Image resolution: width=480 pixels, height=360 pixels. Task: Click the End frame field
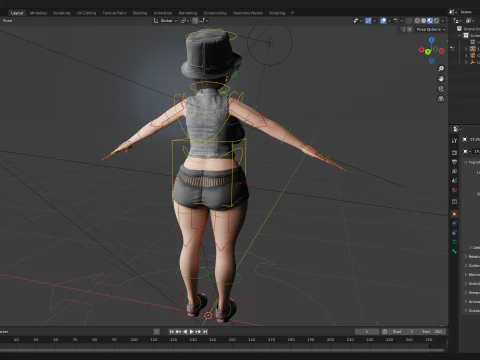pos(433,332)
